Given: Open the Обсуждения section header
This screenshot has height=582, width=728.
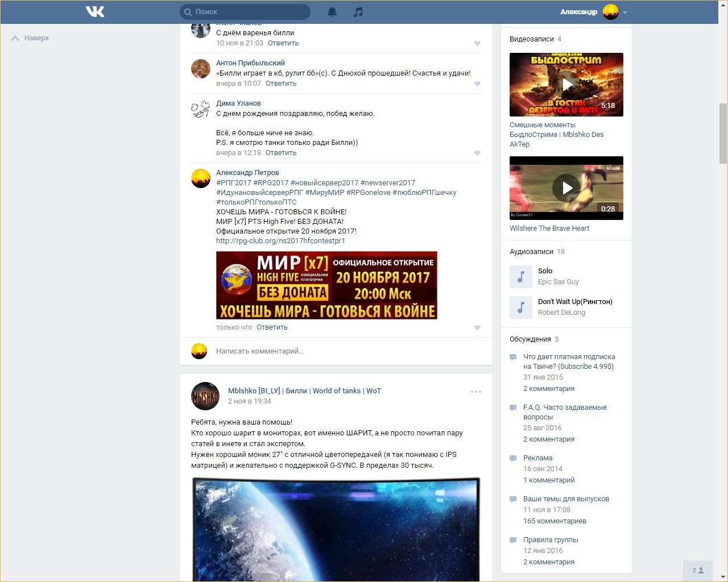Looking at the screenshot, I should click(530, 339).
